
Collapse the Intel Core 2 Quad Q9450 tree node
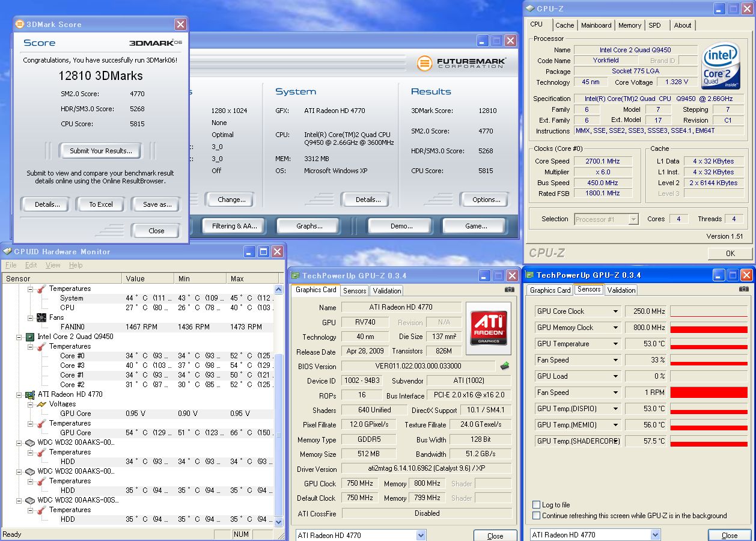(x=19, y=337)
